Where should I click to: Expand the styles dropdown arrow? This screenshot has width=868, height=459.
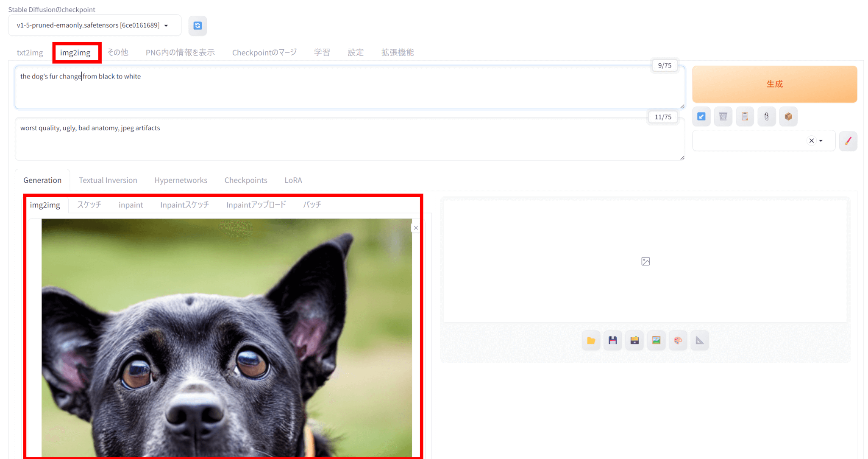point(821,141)
